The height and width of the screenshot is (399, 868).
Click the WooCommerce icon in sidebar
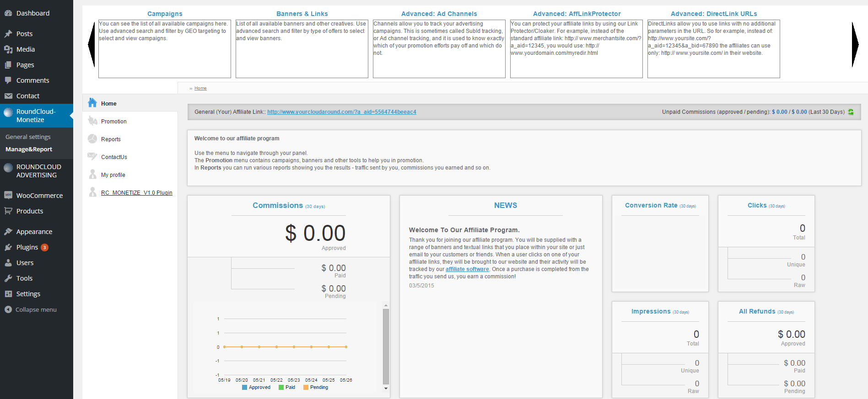pyautogui.click(x=8, y=195)
